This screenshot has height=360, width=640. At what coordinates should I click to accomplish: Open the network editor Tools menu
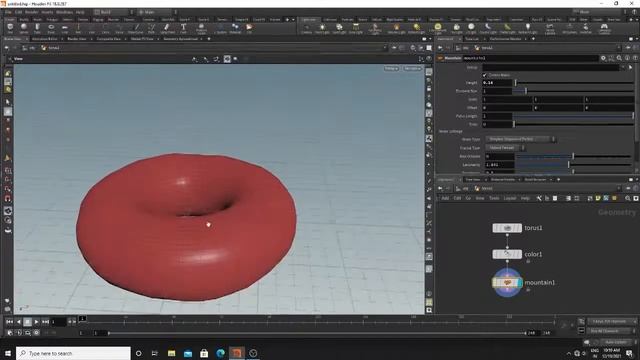click(x=494, y=198)
